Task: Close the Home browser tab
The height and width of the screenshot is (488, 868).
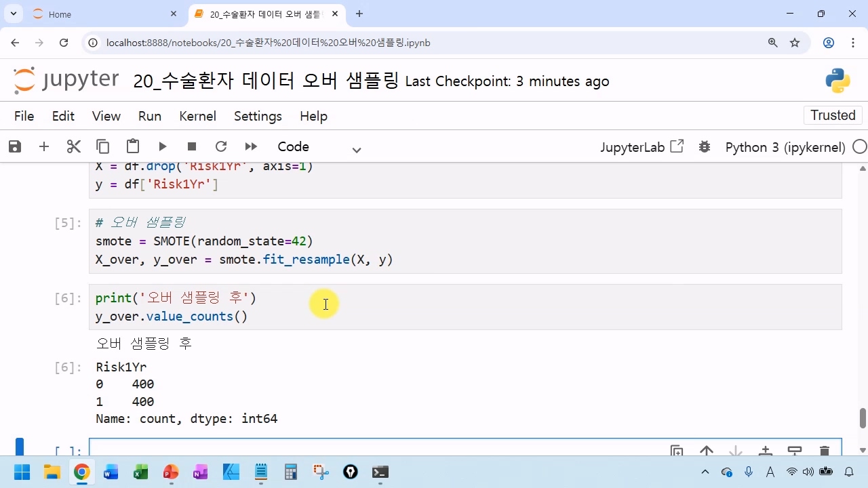Action: (x=174, y=14)
